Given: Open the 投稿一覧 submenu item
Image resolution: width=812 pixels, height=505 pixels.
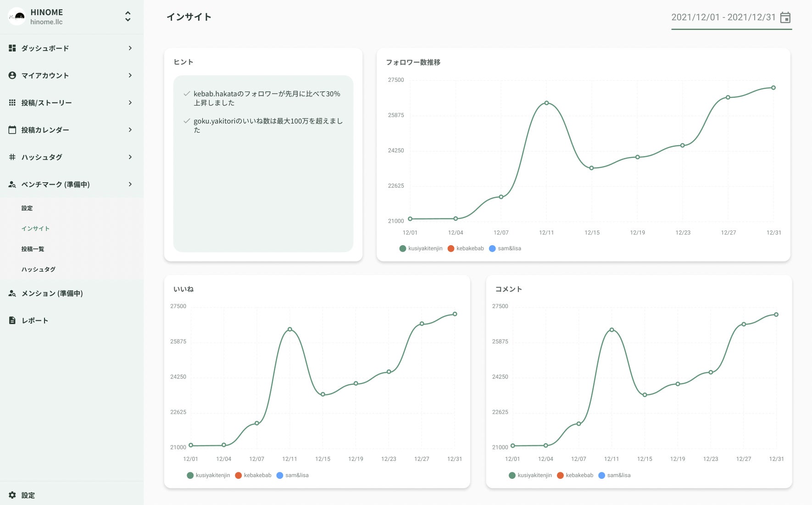Looking at the screenshot, I should coord(33,249).
